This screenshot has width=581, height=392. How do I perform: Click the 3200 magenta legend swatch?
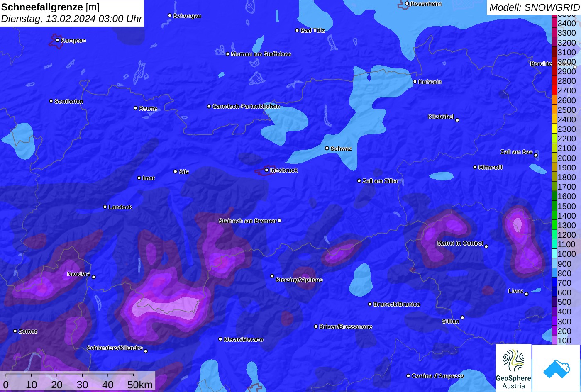554,42
